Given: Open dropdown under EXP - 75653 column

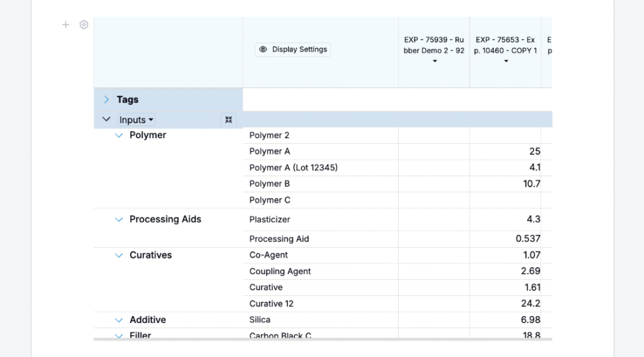Looking at the screenshot, I should pos(506,61).
